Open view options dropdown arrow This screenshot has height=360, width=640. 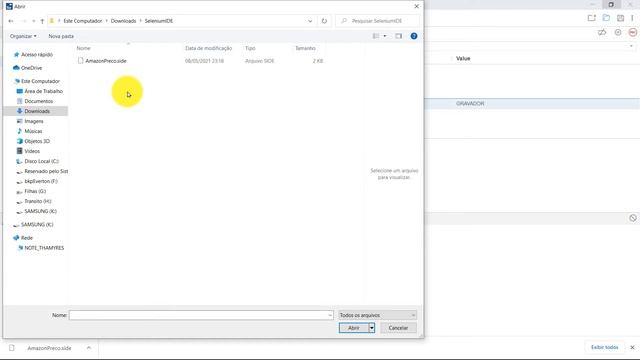coord(385,36)
